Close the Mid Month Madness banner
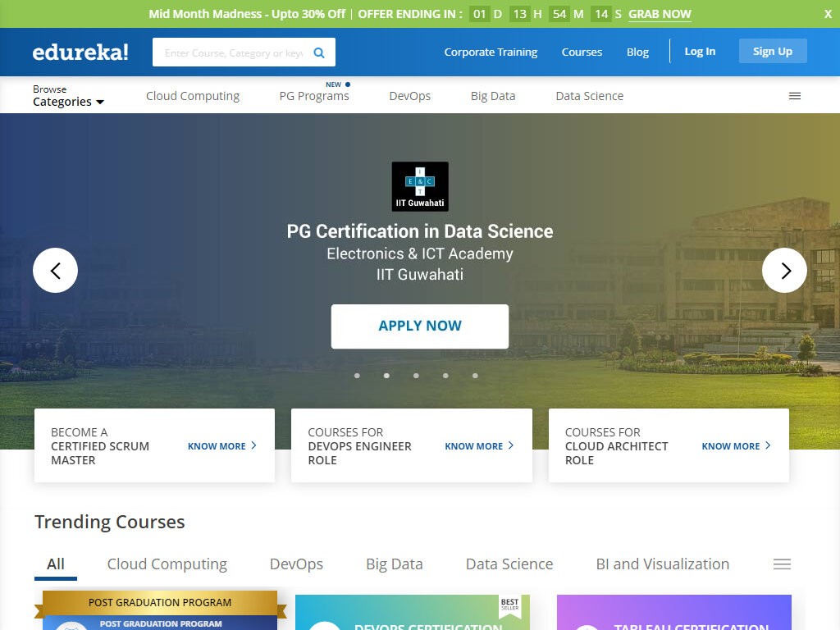Viewport: 840px width, 630px height. click(828, 14)
